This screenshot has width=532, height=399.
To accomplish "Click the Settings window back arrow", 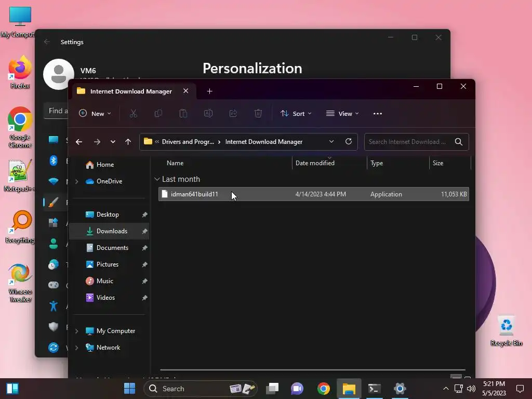I will coord(47,42).
